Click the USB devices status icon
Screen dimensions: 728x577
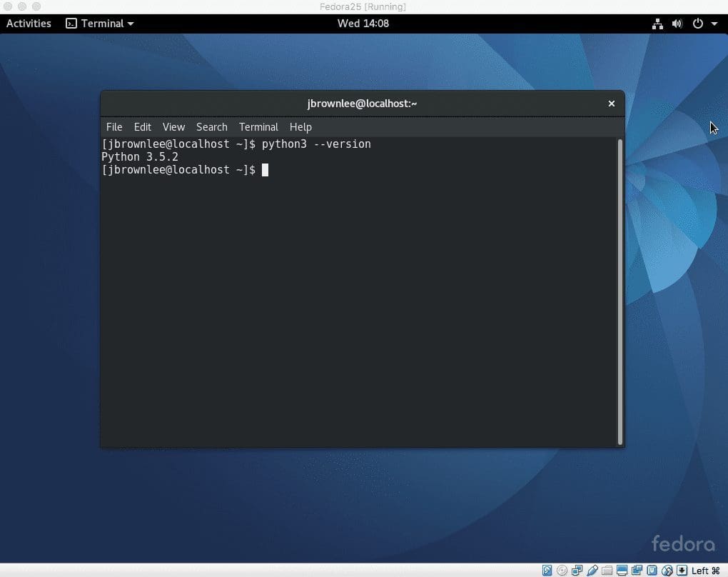[x=652, y=570]
